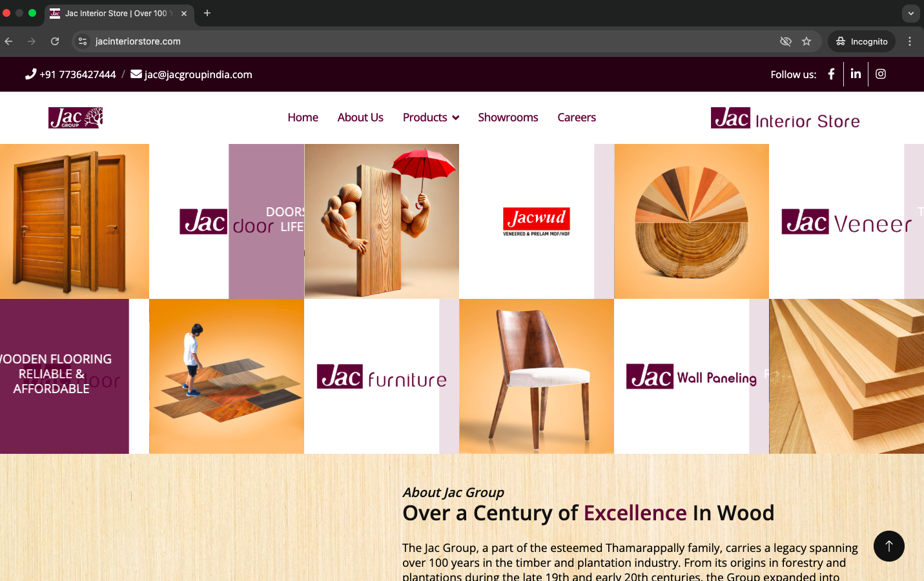The image size is (924, 581).
Task: Open the Showrooms menu item
Action: coord(508,117)
